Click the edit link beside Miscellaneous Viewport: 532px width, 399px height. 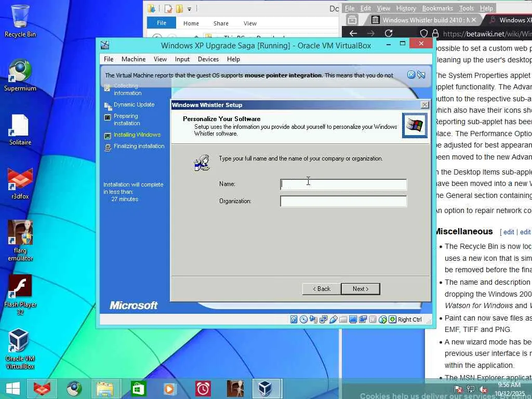(509, 232)
